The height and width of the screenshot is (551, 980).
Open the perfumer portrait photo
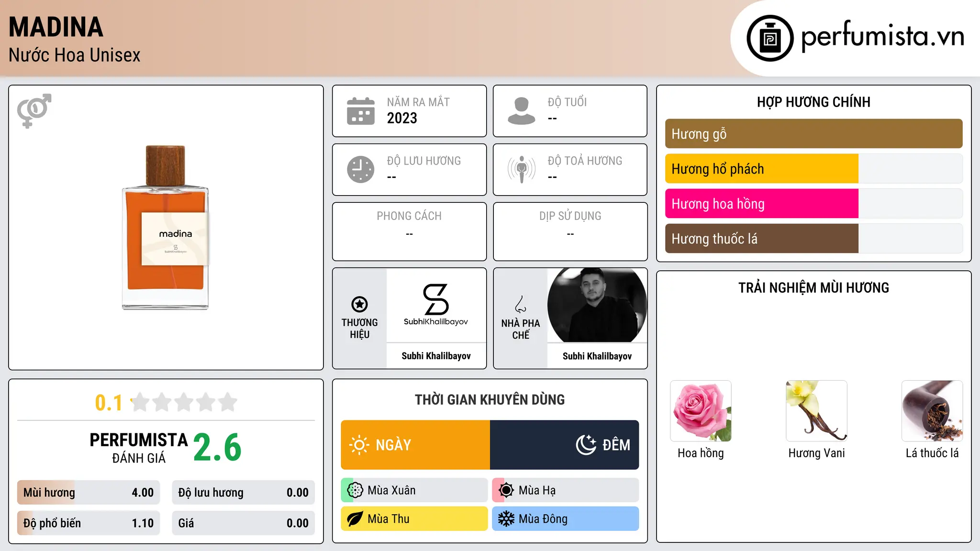coord(597,305)
